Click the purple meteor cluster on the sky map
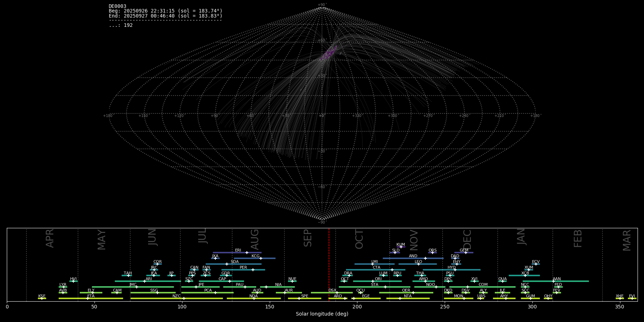 coord(329,54)
